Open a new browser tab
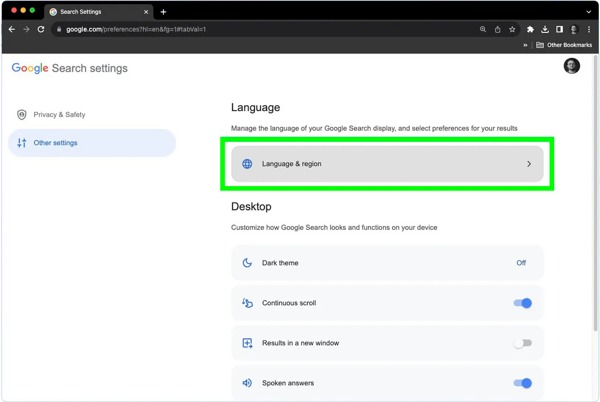 pos(164,12)
